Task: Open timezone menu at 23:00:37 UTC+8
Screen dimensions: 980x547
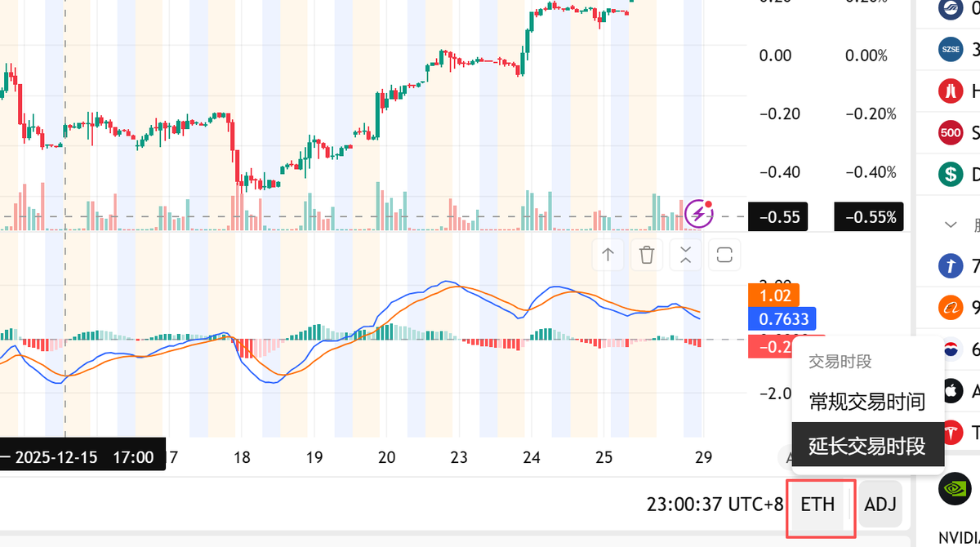Action: [715, 505]
